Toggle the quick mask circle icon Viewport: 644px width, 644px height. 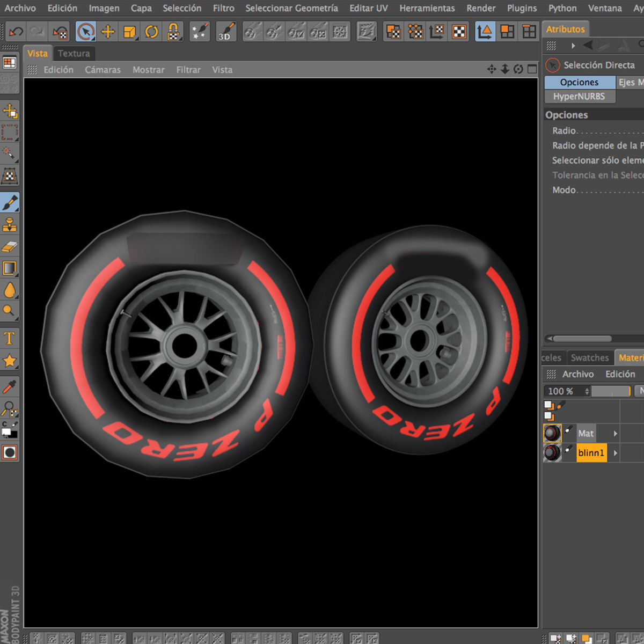pyautogui.click(x=10, y=452)
